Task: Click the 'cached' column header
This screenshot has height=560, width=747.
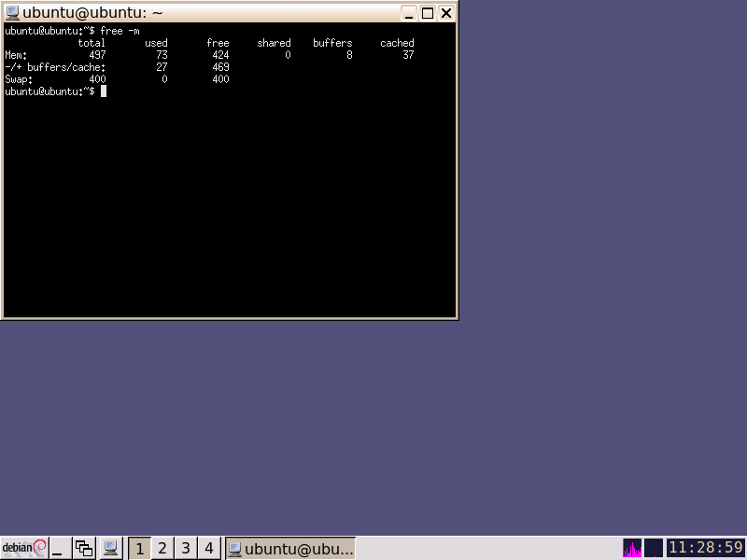Action: (397, 43)
